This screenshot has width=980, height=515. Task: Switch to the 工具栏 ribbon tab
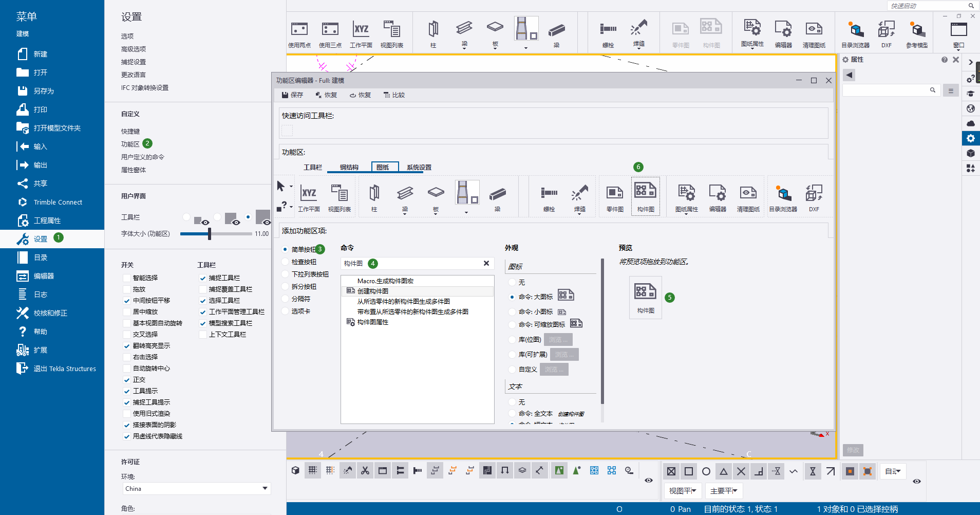tap(313, 167)
